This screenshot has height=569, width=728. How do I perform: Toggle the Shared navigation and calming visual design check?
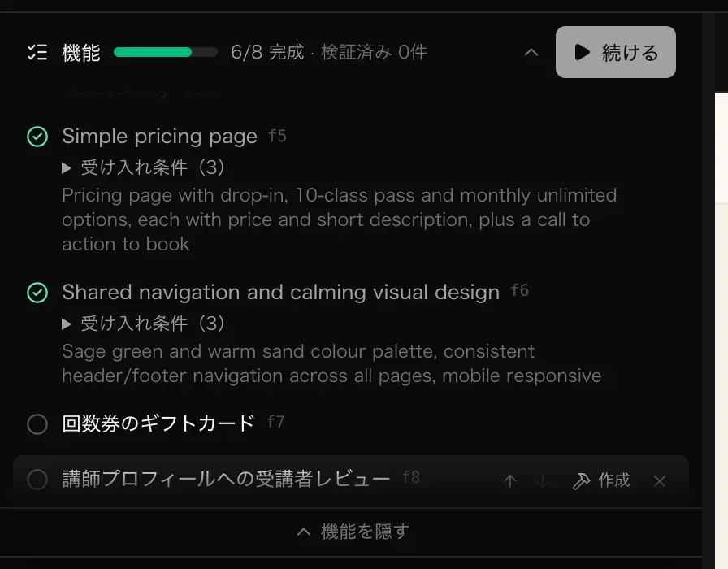pos(37,293)
